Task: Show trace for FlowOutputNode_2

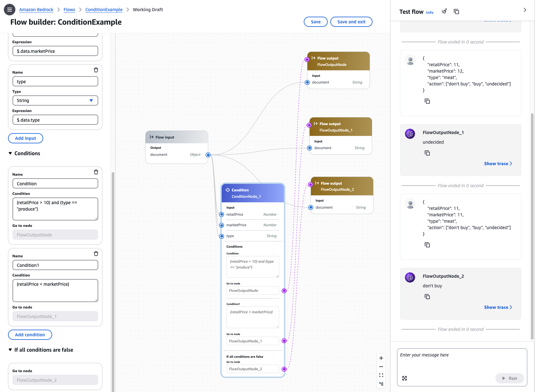Action: pyautogui.click(x=498, y=307)
